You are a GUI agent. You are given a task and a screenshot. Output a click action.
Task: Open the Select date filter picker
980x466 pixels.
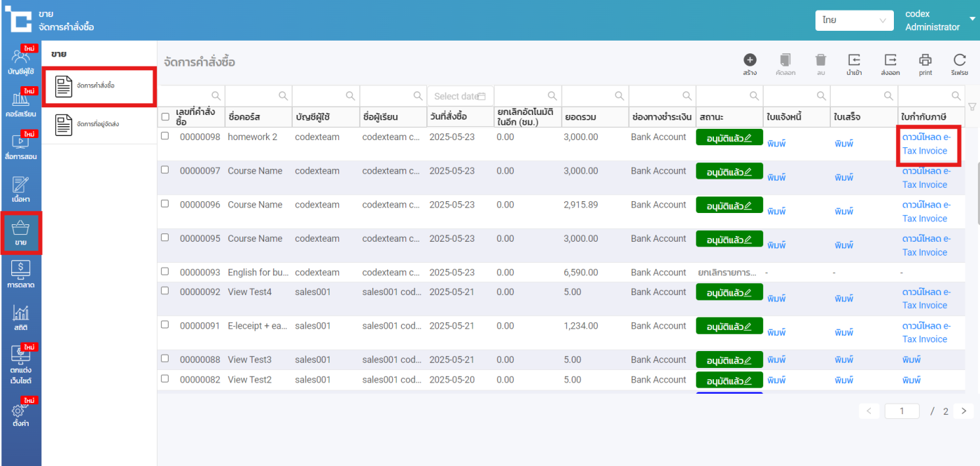coord(460,96)
